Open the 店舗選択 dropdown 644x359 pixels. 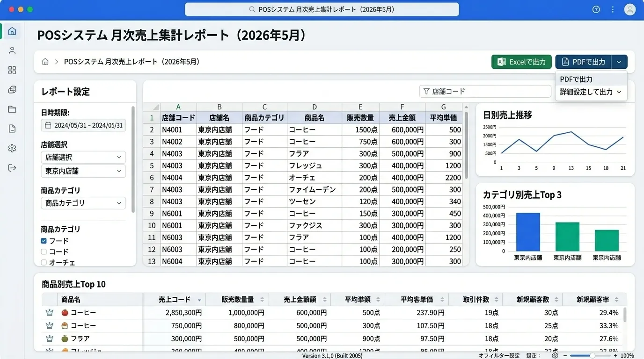click(x=83, y=158)
